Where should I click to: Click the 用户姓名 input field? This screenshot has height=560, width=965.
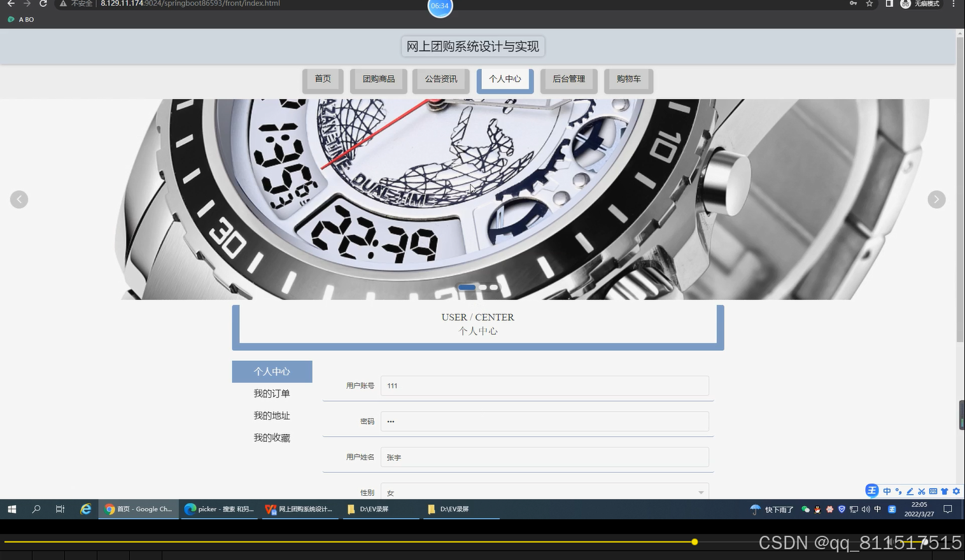click(x=544, y=457)
